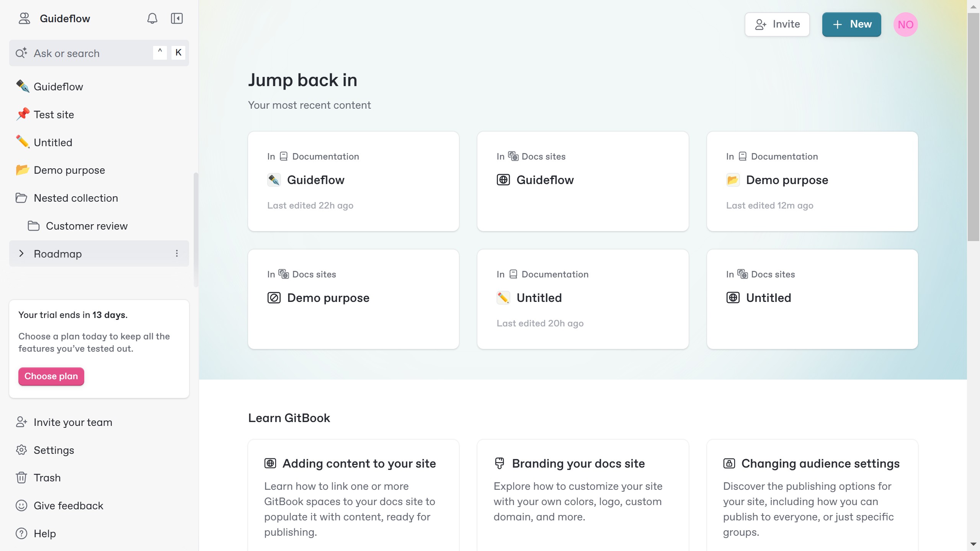Select Demo purpose in sidebar
The image size is (980, 551).
(99, 170)
